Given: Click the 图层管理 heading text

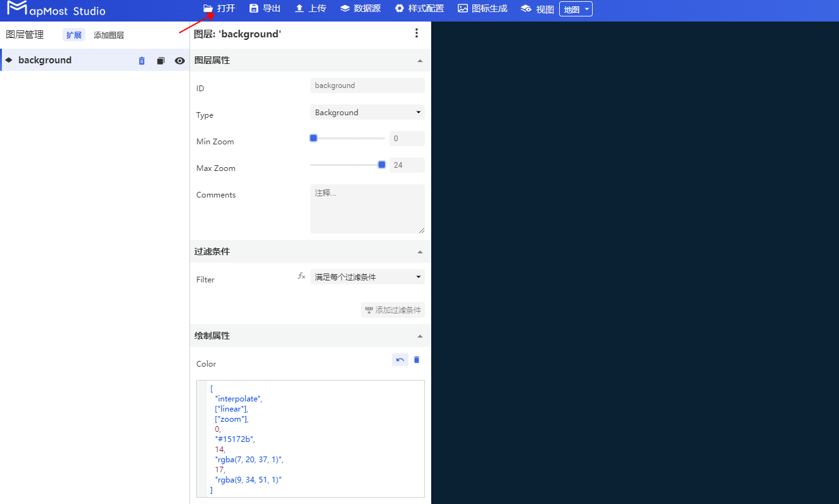Looking at the screenshot, I should [x=25, y=35].
